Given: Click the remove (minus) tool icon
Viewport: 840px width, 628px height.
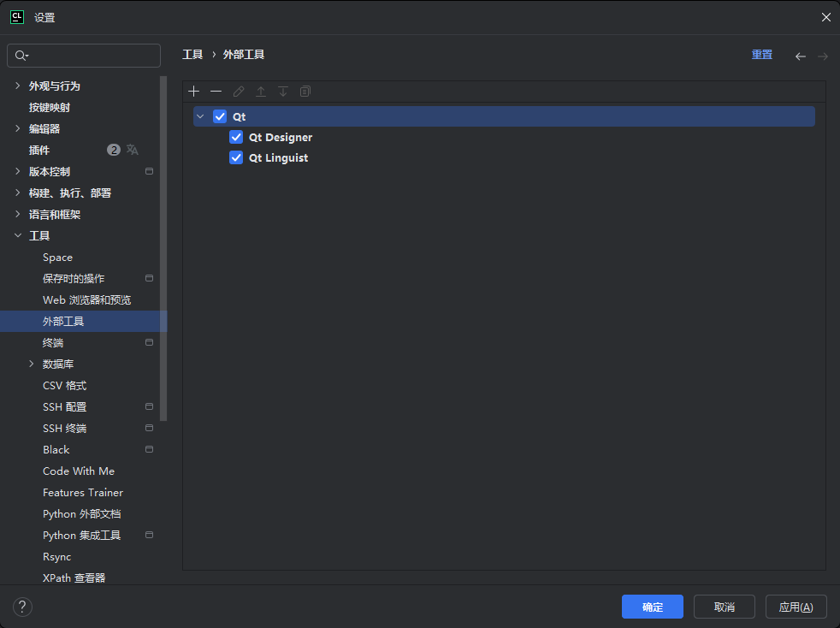Looking at the screenshot, I should [216, 92].
